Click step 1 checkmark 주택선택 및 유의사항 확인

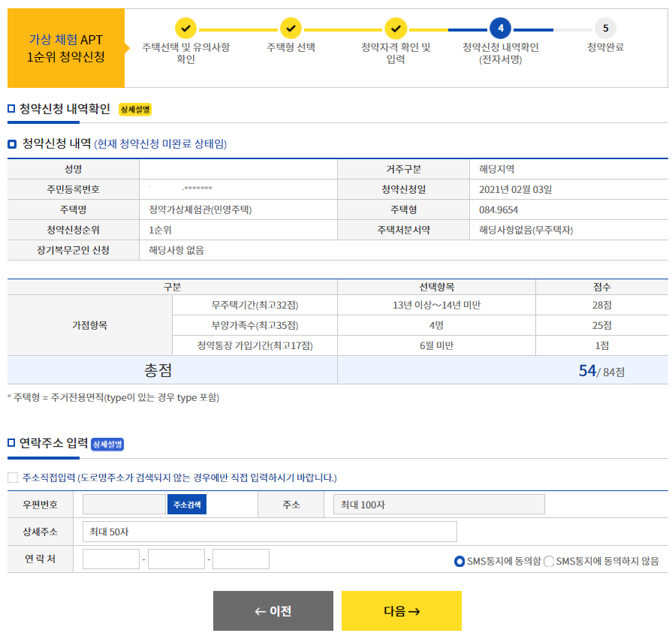(185, 29)
